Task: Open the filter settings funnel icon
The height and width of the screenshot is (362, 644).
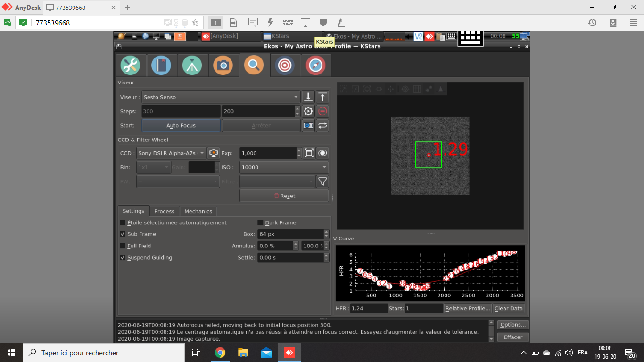Action: 322,181
